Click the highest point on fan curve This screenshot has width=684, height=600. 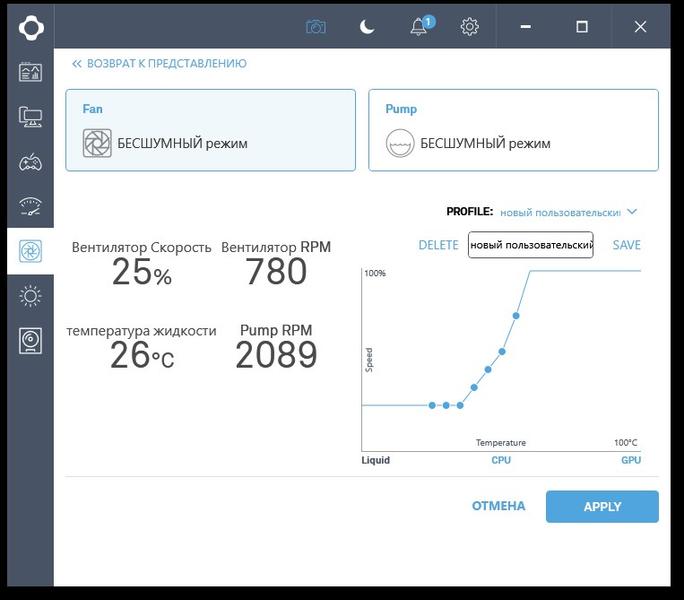tap(516, 315)
